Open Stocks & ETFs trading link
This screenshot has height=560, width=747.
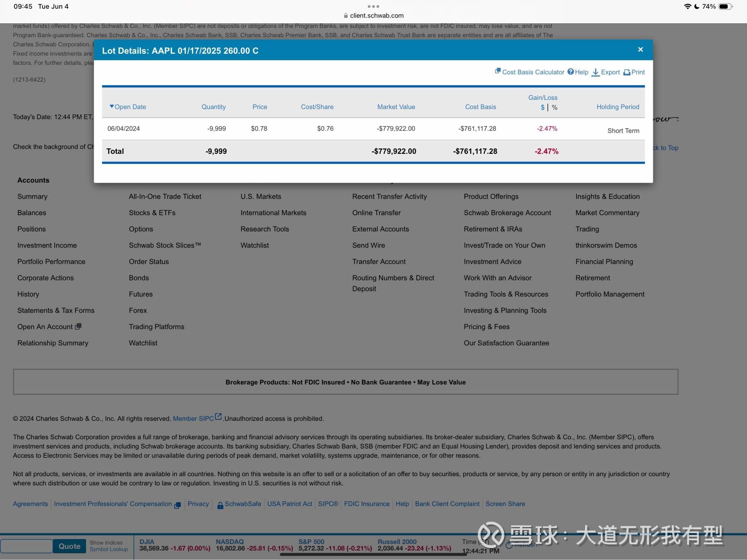[152, 213]
